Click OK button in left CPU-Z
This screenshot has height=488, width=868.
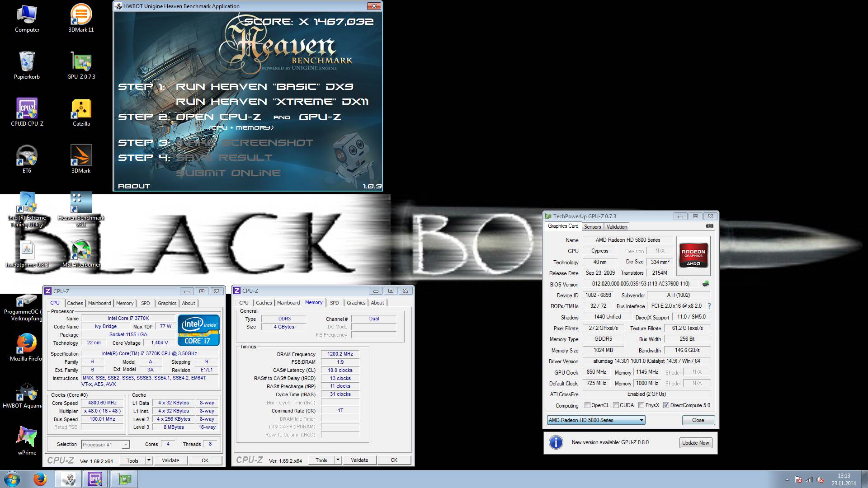coord(205,460)
